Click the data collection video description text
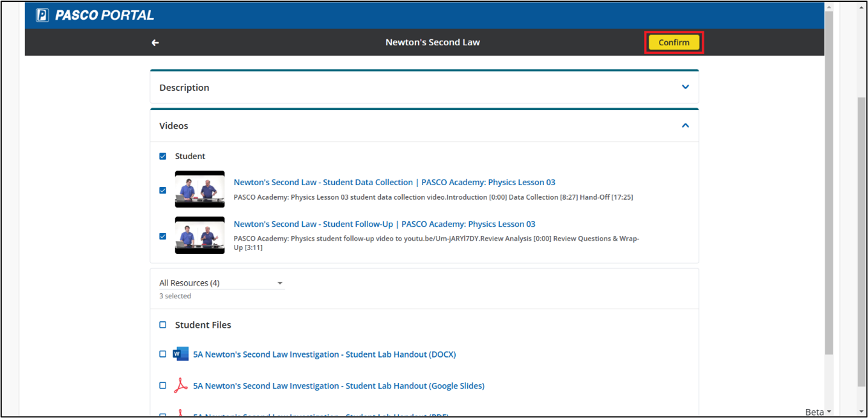The image size is (868, 418). (433, 197)
